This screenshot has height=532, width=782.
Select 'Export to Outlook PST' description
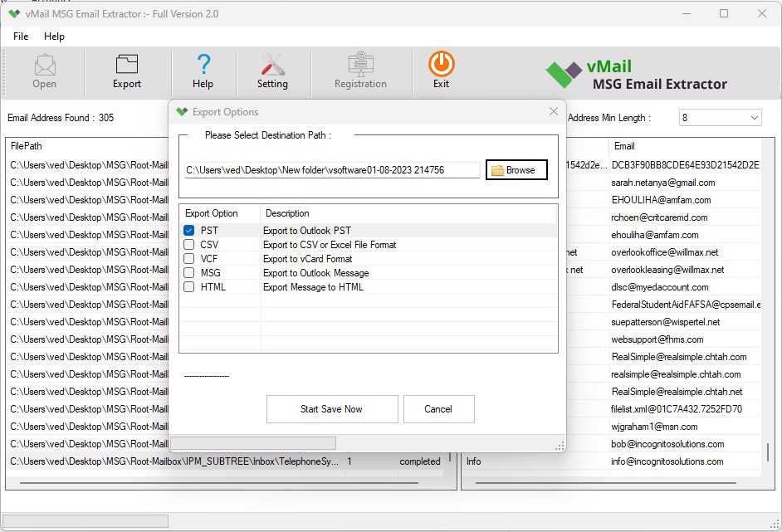click(x=306, y=231)
